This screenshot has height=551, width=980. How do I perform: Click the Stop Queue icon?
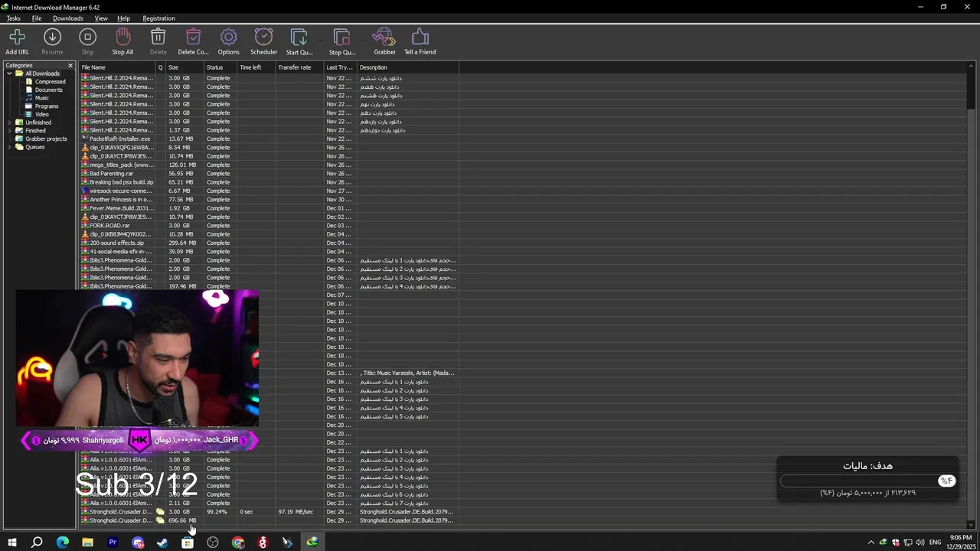[341, 37]
